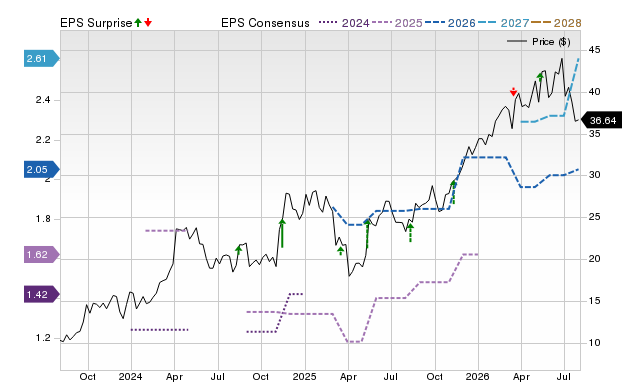This screenshot has height=382, width=640.
Task: Click the 36.64 current price tag
Action: (601, 120)
